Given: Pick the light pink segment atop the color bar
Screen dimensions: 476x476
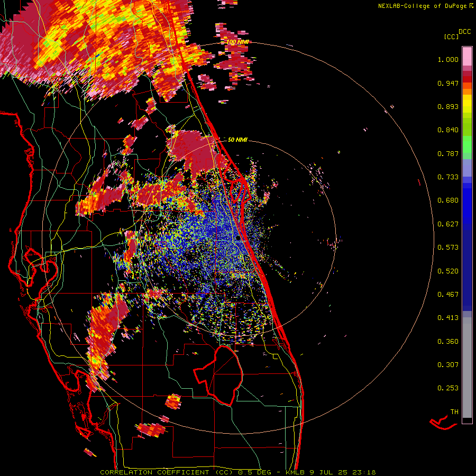Looking at the screenshot, I should [467, 56].
